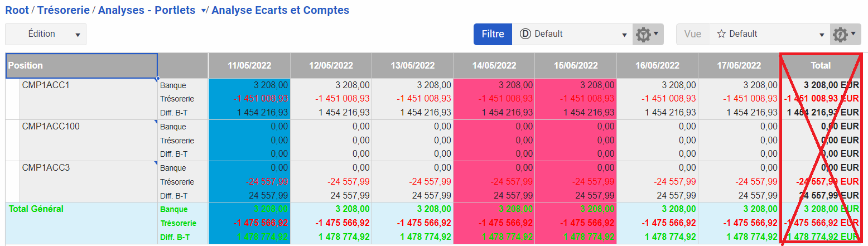This screenshot has width=868, height=246.
Task: Click the Total Général row label
Action: (36, 209)
